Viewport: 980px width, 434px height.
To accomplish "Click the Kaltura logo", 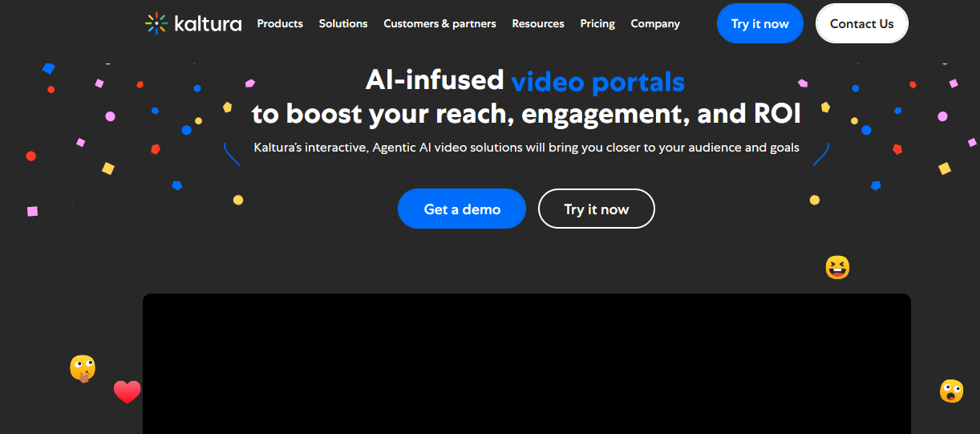I will (193, 23).
